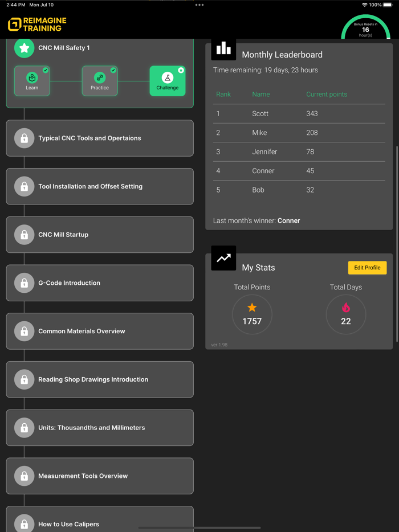Viewport: 399px width, 532px height.
Task: Select Tool Installation and Offset Setting title
Action: 90,186
